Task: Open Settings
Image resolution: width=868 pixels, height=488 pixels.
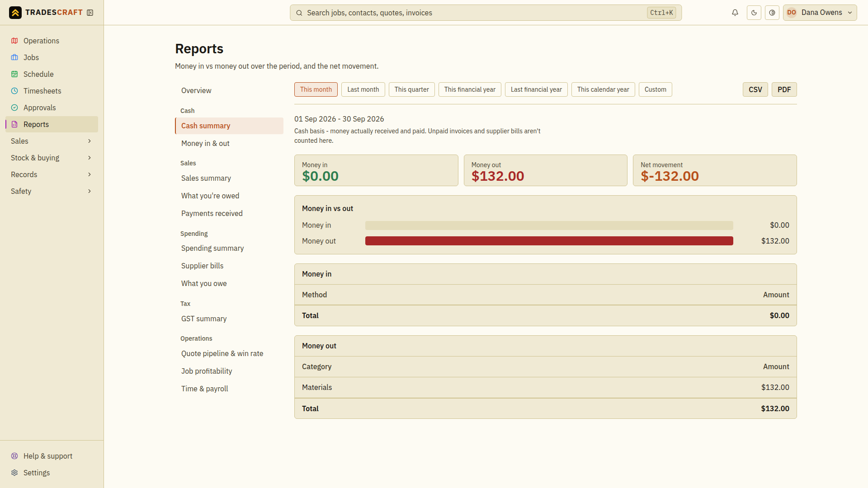Action: tap(52, 473)
